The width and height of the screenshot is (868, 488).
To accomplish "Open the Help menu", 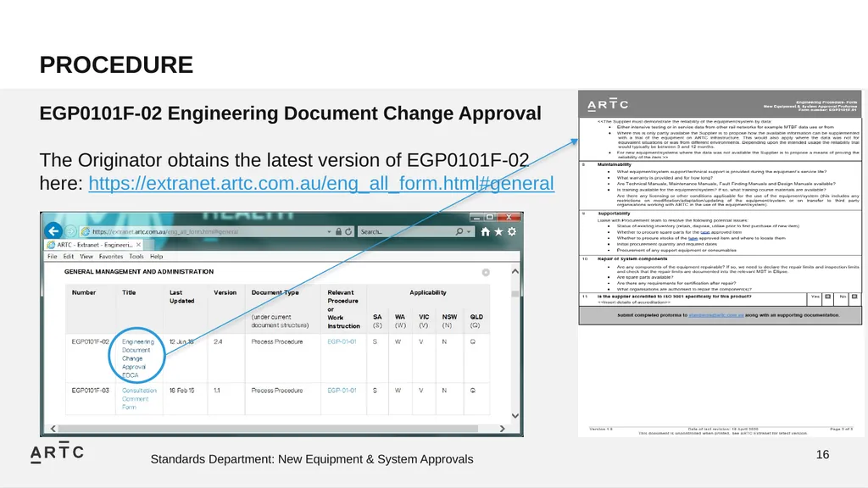I will tap(156, 257).
